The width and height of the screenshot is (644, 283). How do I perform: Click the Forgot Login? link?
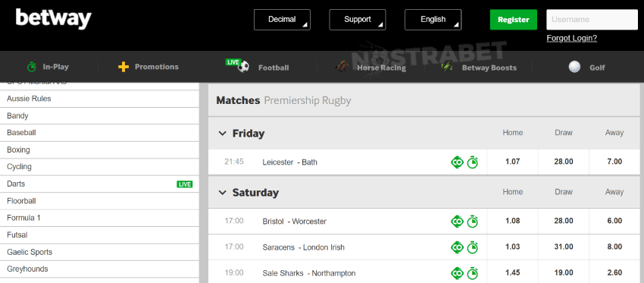click(x=572, y=38)
